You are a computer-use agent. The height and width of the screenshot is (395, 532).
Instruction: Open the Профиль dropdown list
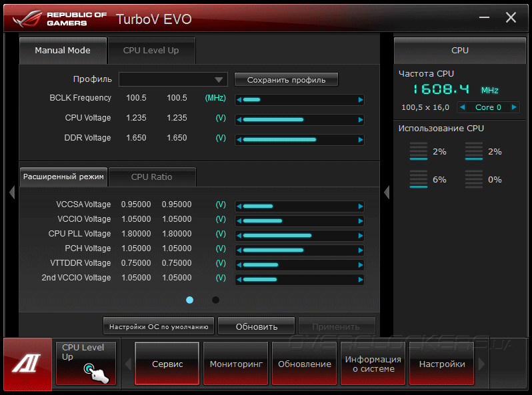click(173, 80)
